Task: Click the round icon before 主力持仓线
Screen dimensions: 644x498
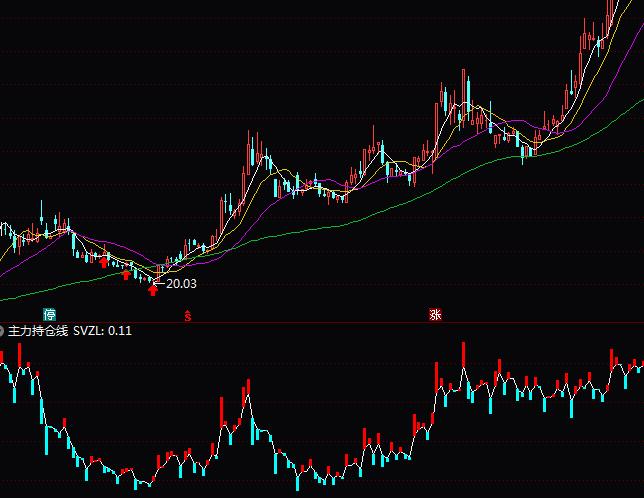Action: point(3,331)
